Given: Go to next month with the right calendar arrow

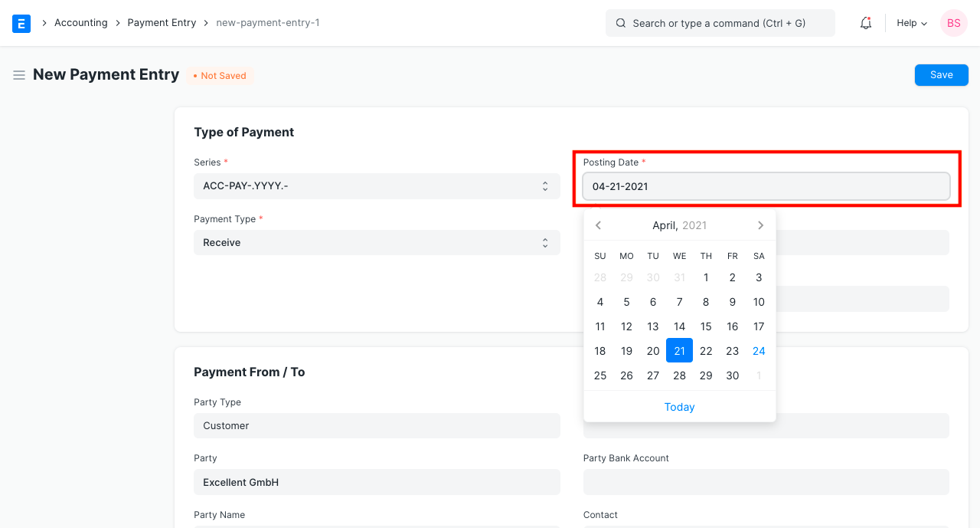Looking at the screenshot, I should [x=760, y=225].
